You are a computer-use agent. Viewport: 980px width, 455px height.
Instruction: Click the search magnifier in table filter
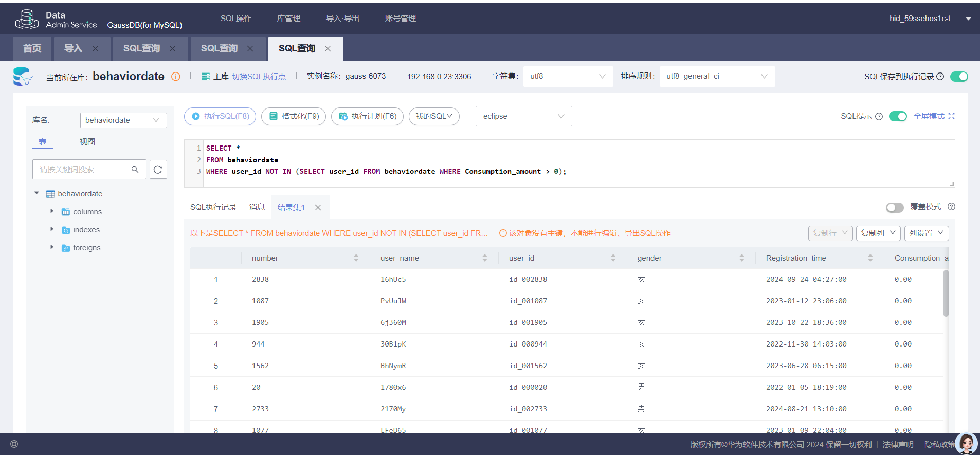point(135,169)
